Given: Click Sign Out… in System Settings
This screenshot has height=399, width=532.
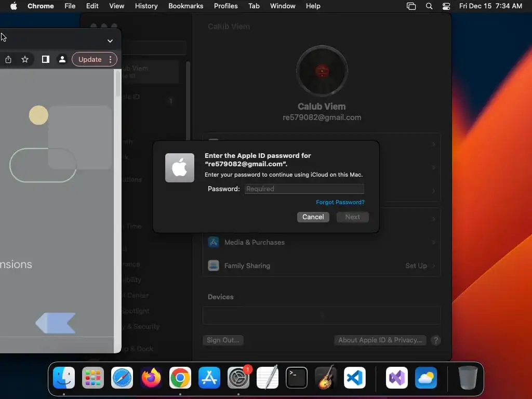Looking at the screenshot, I should coord(223,340).
